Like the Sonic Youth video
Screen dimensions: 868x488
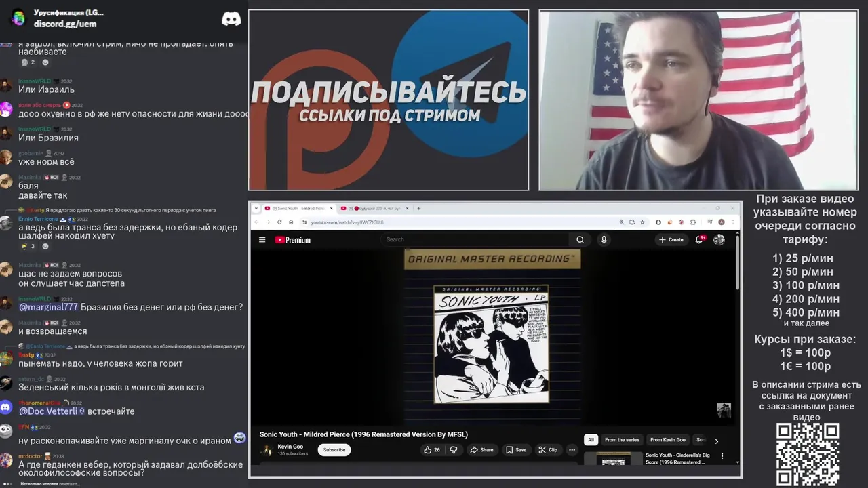tap(431, 449)
